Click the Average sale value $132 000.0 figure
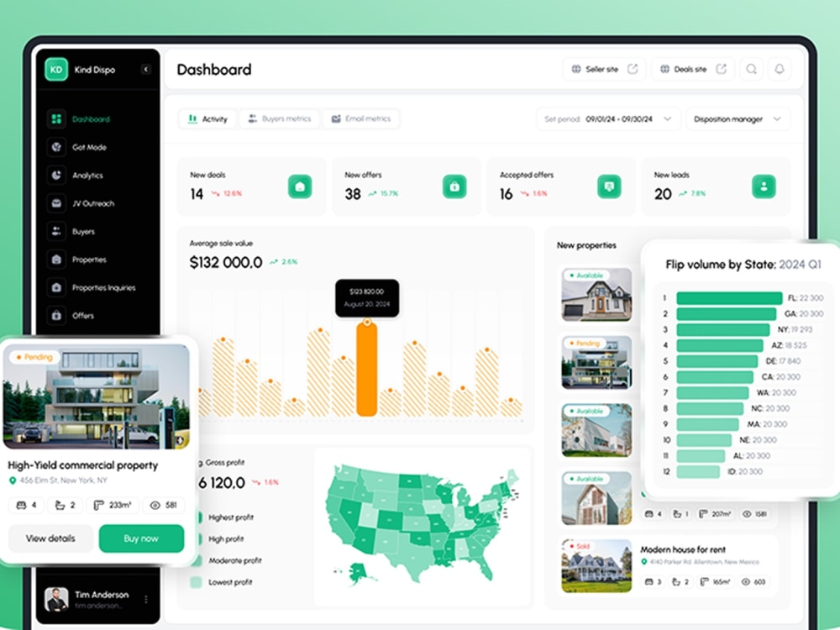Screen dimensions: 840x630 coord(226,262)
